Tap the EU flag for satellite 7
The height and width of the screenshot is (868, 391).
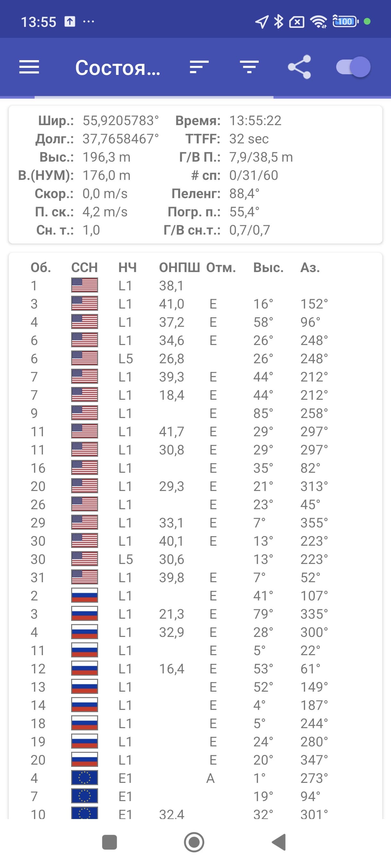point(84,796)
